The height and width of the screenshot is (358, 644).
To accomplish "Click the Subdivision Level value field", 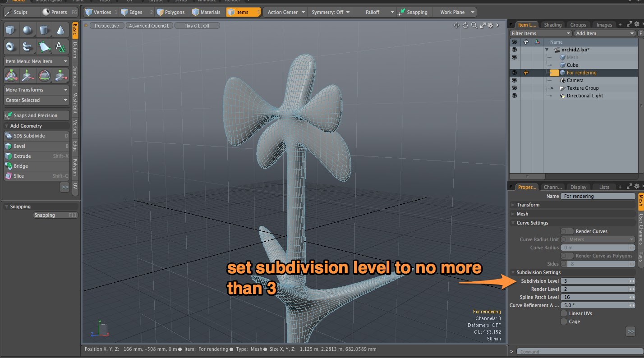I will click(594, 281).
